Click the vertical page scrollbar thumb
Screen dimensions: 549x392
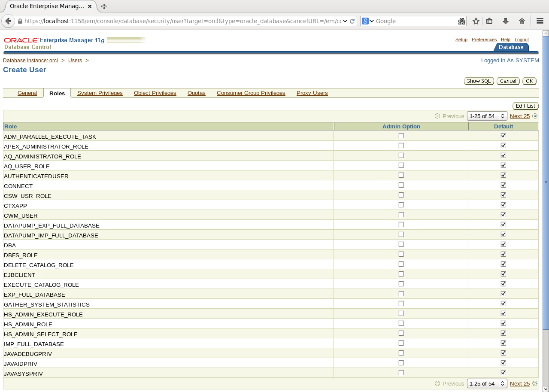[x=546, y=182]
